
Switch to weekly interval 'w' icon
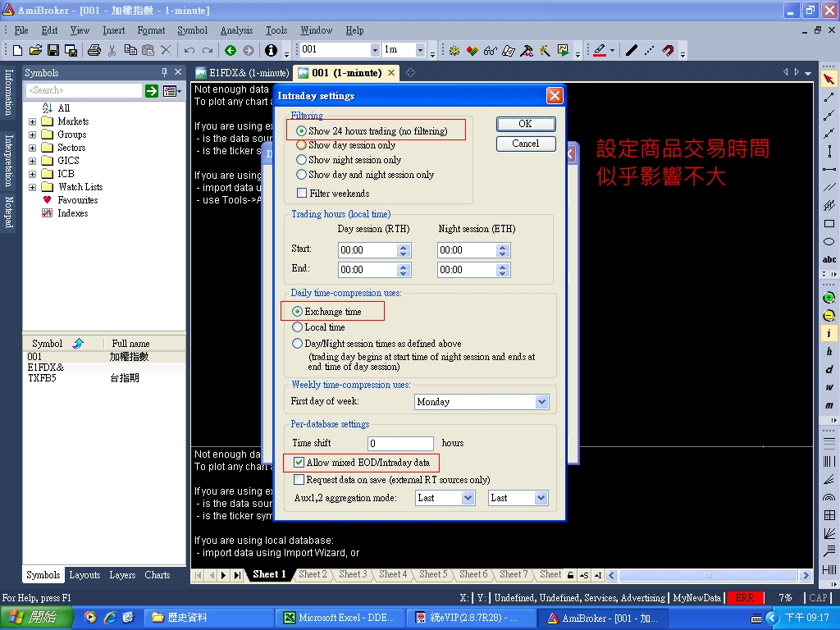point(829,387)
